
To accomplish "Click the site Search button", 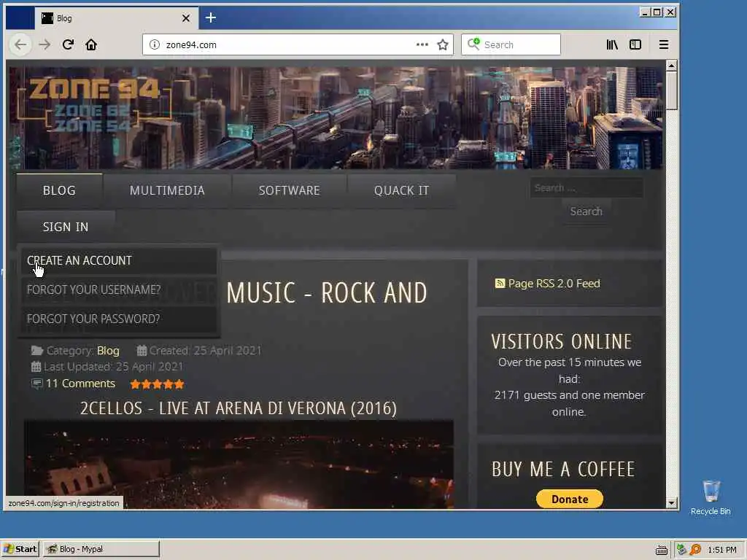I will (x=586, y=211).
